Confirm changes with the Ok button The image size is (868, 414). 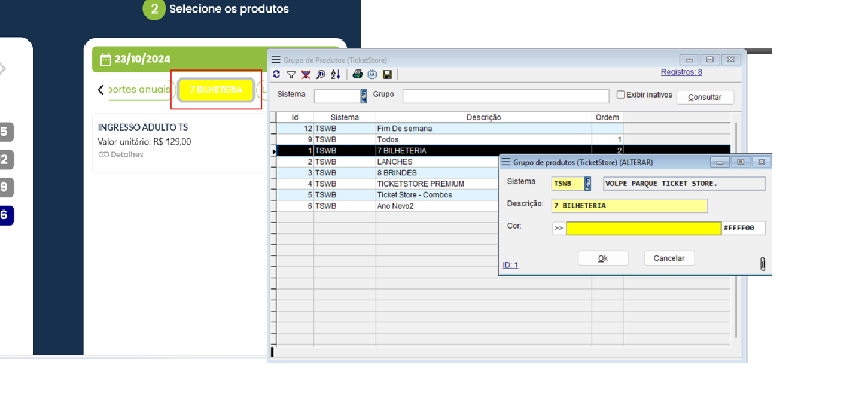603,258
